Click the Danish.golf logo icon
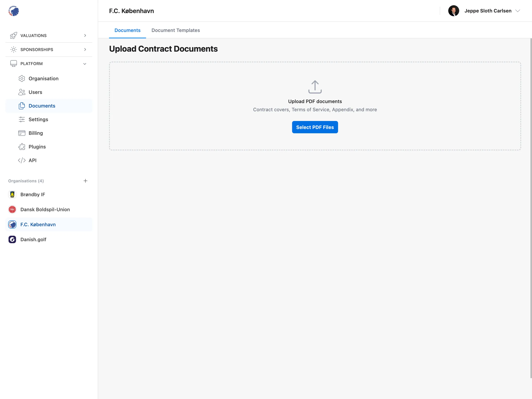This screenshot has height=399, width=532. [x=12, y=240]
